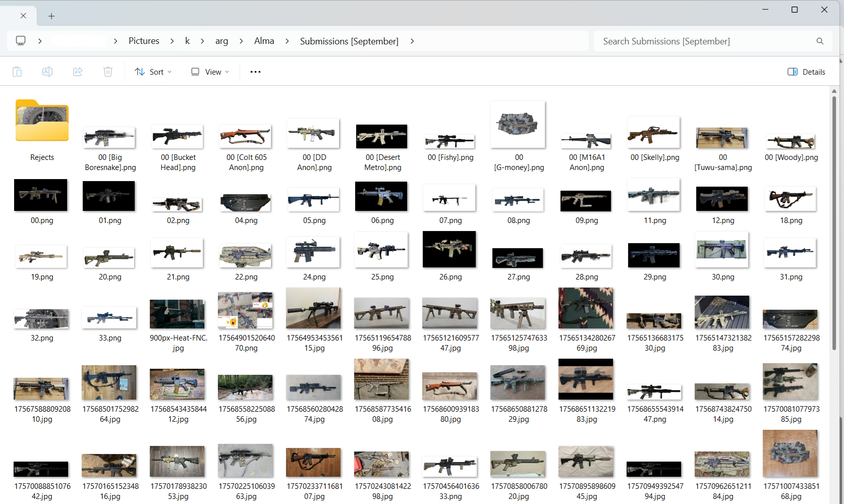Select 00 [Skelly].png thumbnail
Viewport: 844px width, 504px height.
point(654,132)
